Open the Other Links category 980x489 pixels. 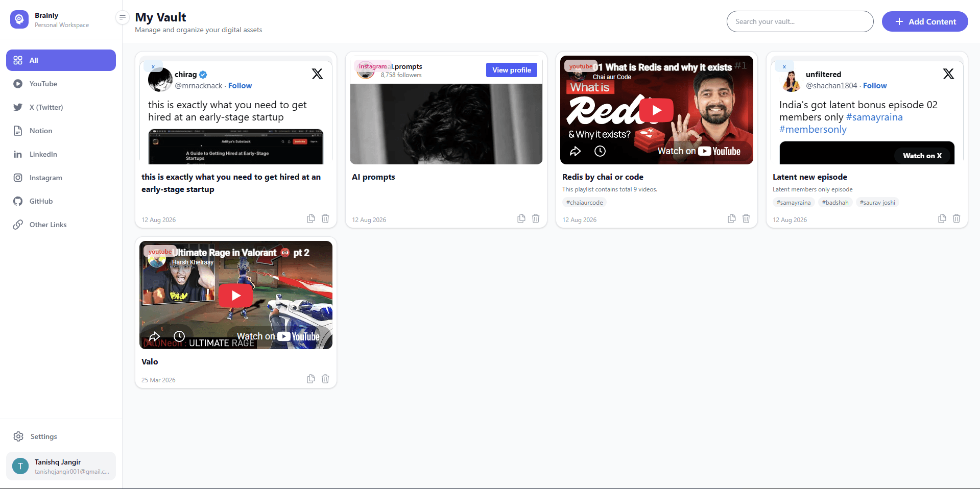61,225
